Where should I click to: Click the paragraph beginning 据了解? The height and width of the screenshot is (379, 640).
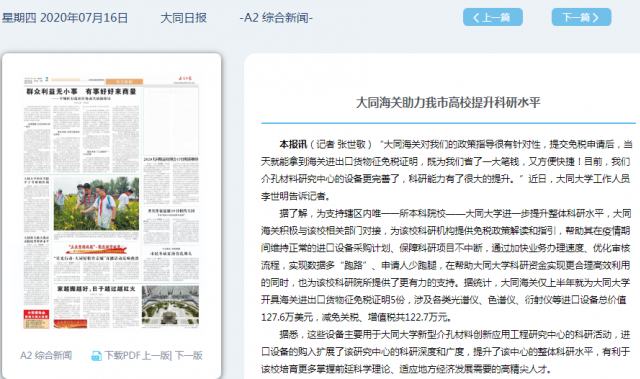click(x=446, y=265)
